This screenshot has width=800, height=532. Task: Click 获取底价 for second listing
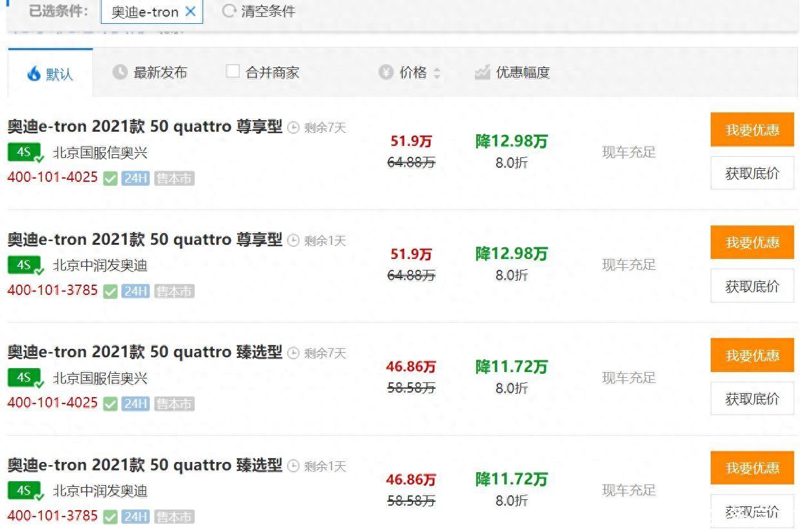[x=752, y=286]
